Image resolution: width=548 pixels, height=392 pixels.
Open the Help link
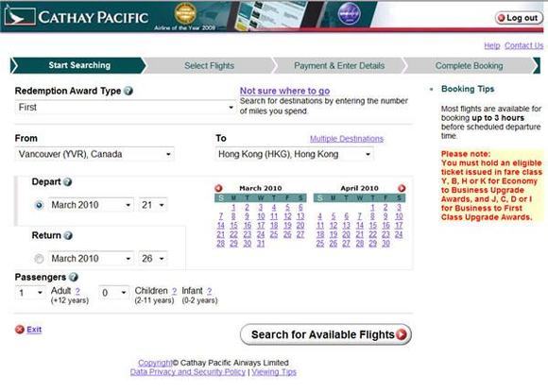tap(491, 45)
